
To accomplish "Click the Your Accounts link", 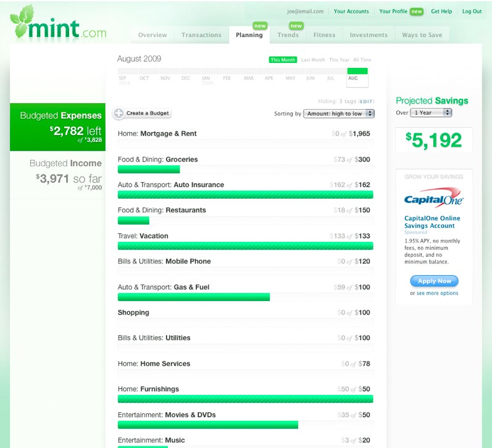I will [x=351, y=11].
